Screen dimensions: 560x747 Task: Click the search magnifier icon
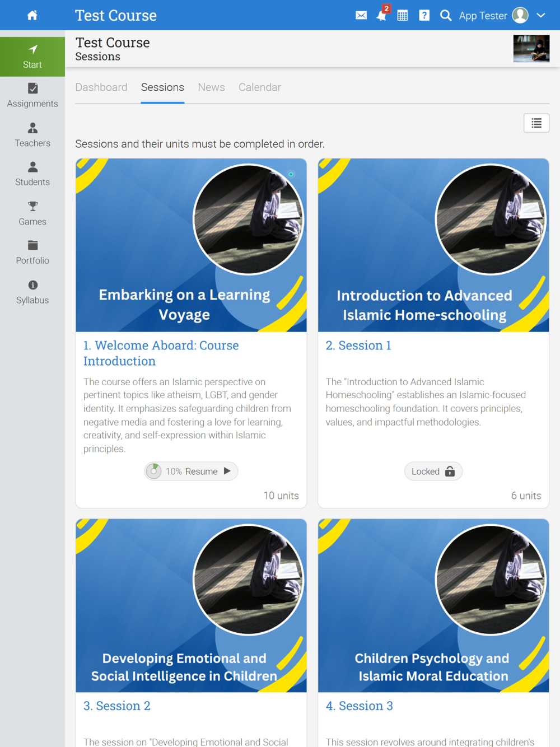coord(446,15)
